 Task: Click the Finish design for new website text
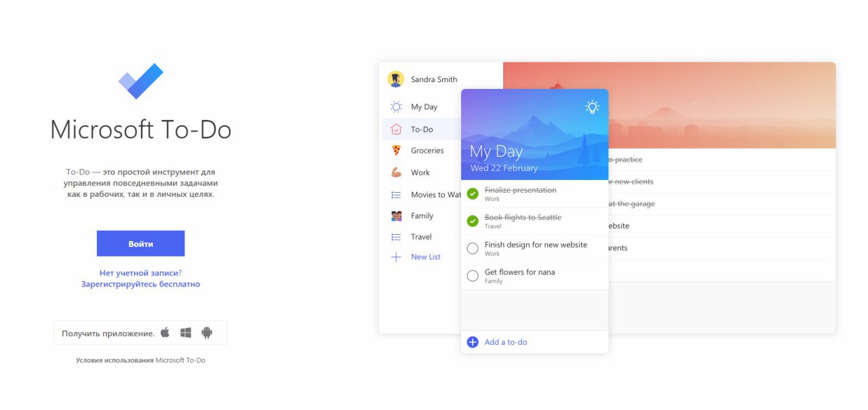pos(536,245)
